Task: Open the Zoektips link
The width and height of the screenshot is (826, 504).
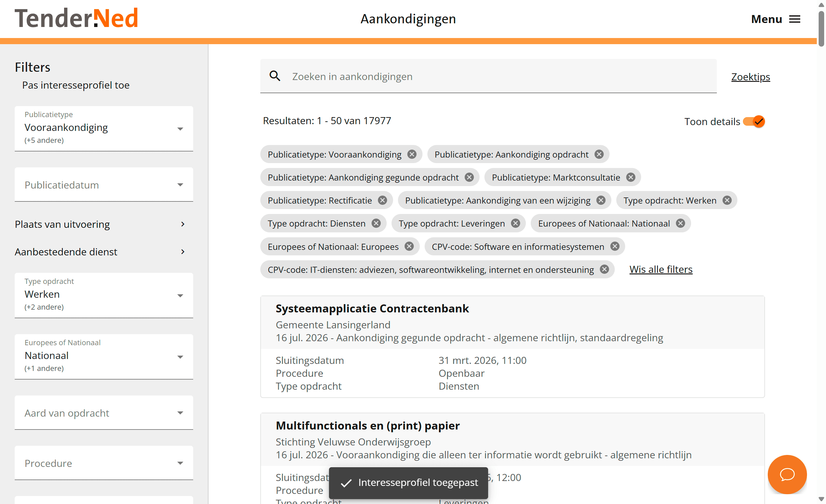Action: coord(750,77)
